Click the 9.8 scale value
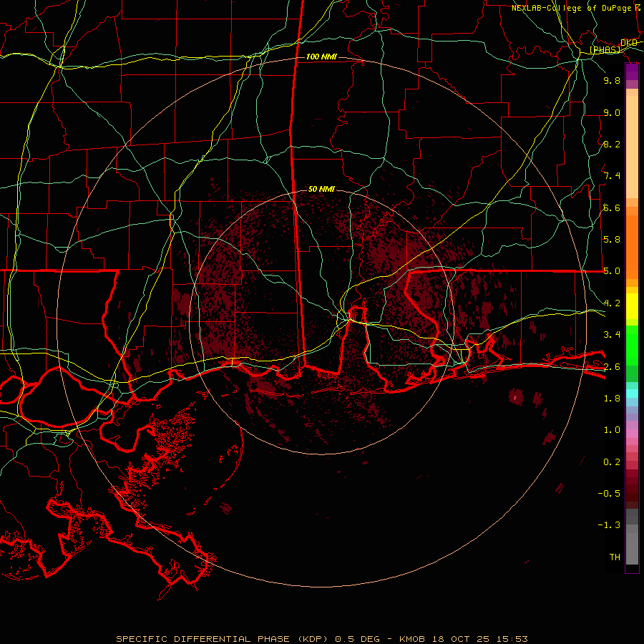644x644 pixels. point(612,80)
